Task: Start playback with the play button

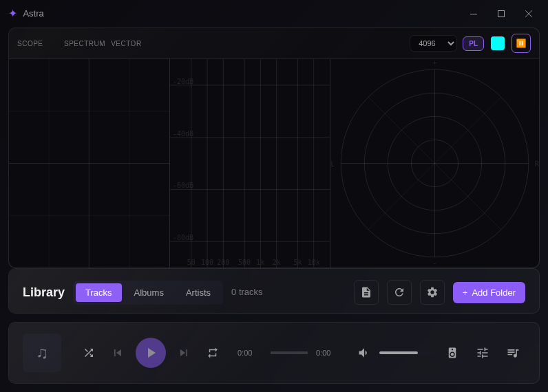Action: coord(151,353)
